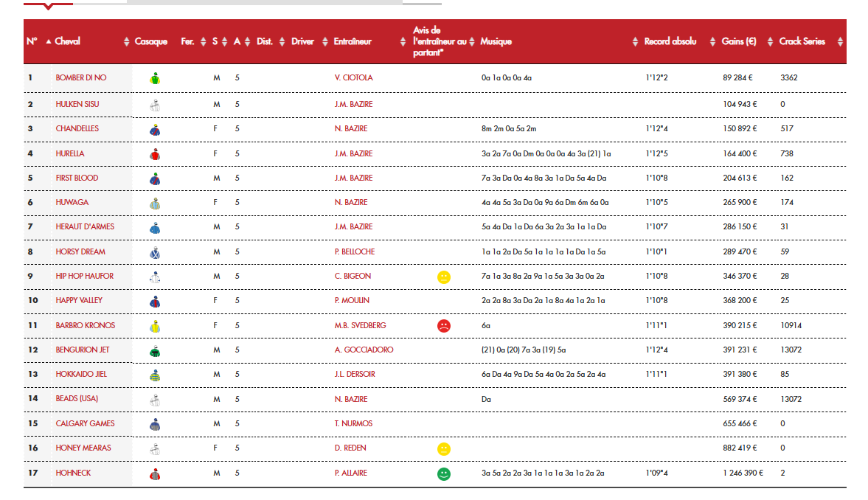Open trainer T. NURMOS page

coord(353,423)
